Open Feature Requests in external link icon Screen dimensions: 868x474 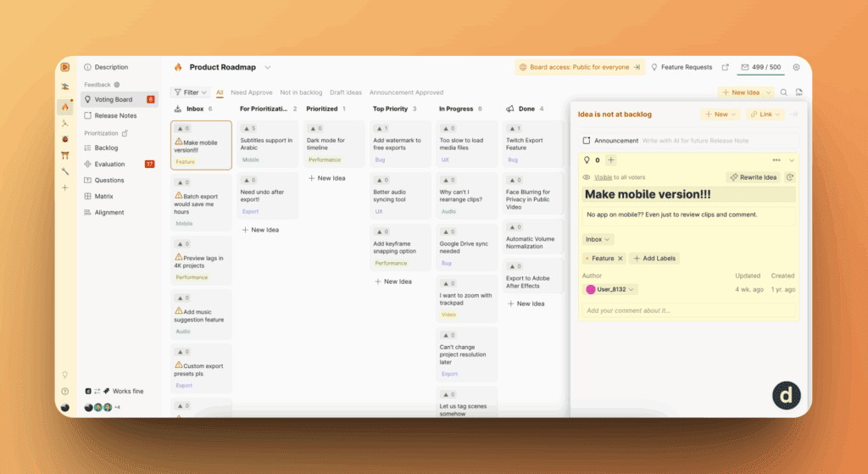tap(725, 67)
